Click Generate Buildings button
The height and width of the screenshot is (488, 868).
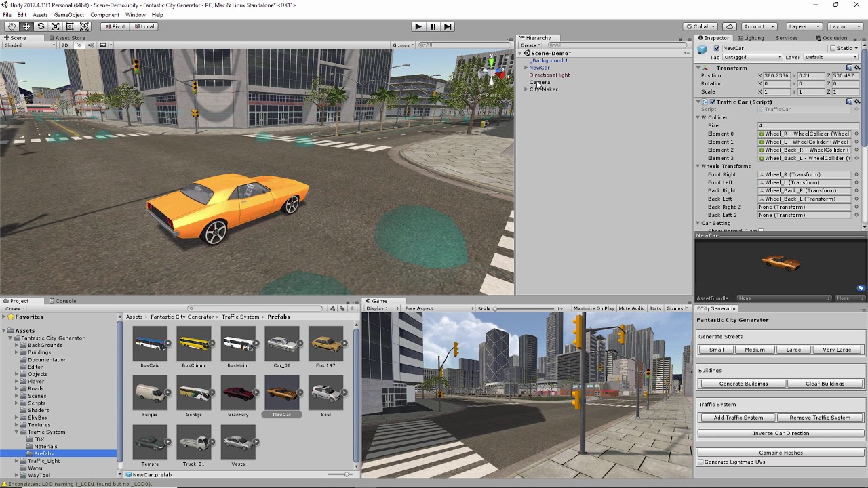coord(743,384)
